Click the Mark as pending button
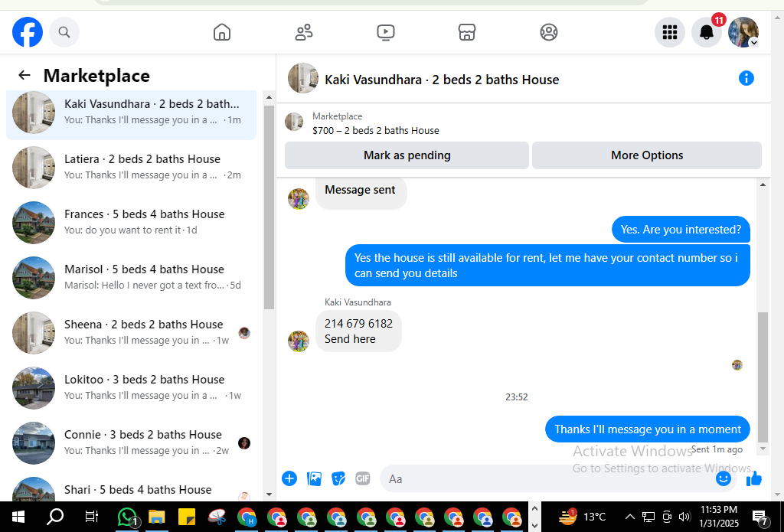Viewport: 784px width, 532px height. (407, 155)
